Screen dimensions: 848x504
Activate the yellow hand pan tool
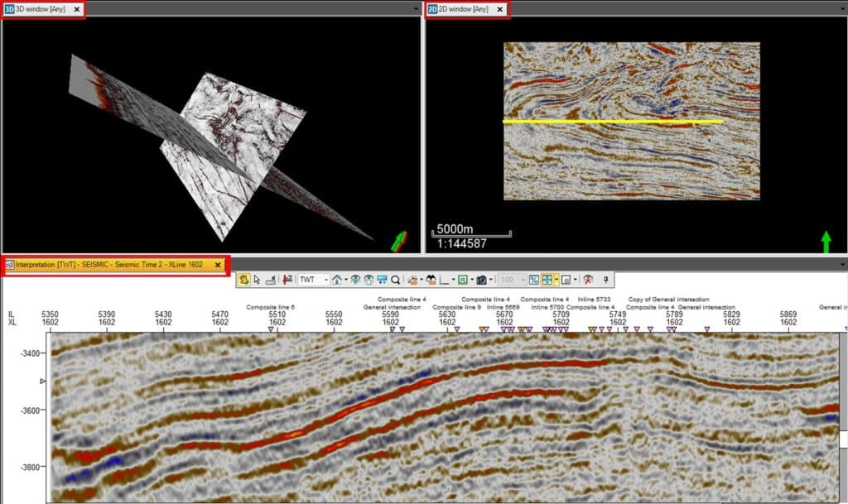[244, 280]
